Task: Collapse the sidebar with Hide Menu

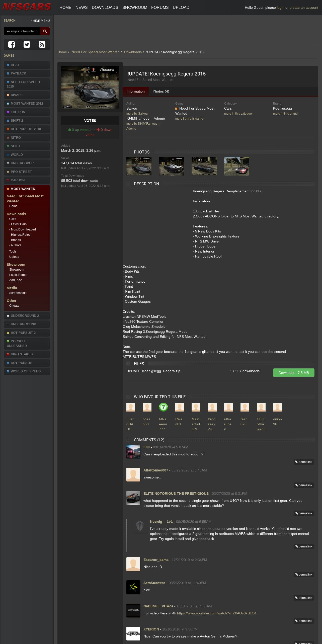Action: tap(40, 21)
